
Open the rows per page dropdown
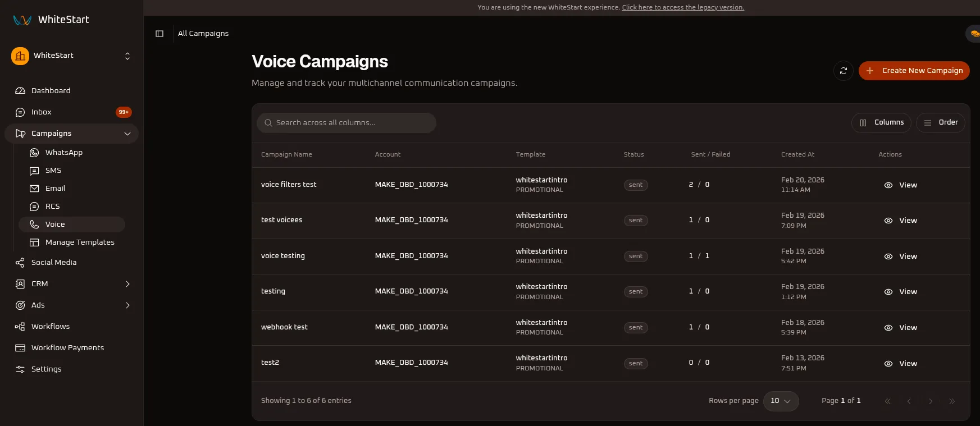781,401
